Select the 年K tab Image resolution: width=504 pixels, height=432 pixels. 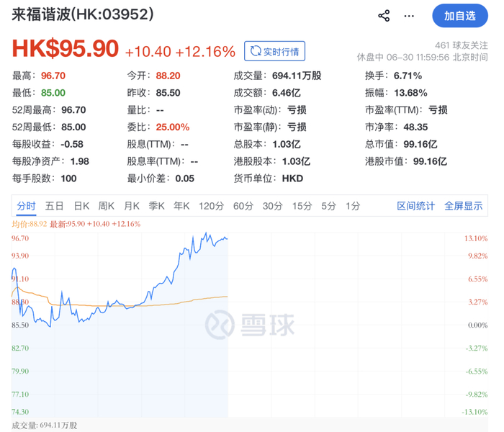pos(181,206)
